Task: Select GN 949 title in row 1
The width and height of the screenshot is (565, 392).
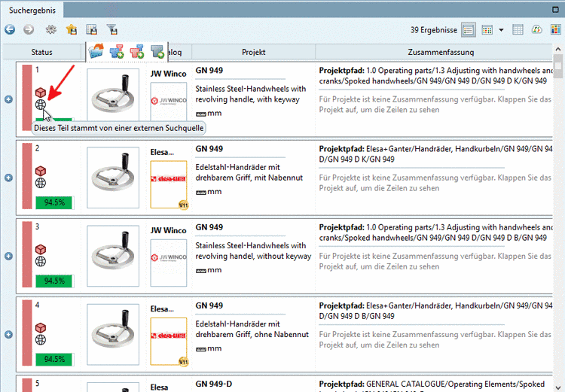Action: coord(209,71)
